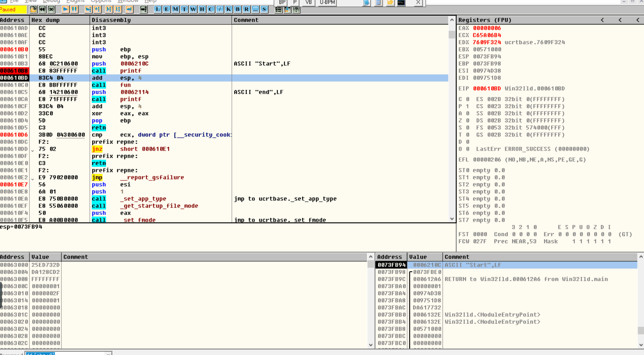
Task: Select the push 00062114 "end" instruction
Action: click(224, 92)
